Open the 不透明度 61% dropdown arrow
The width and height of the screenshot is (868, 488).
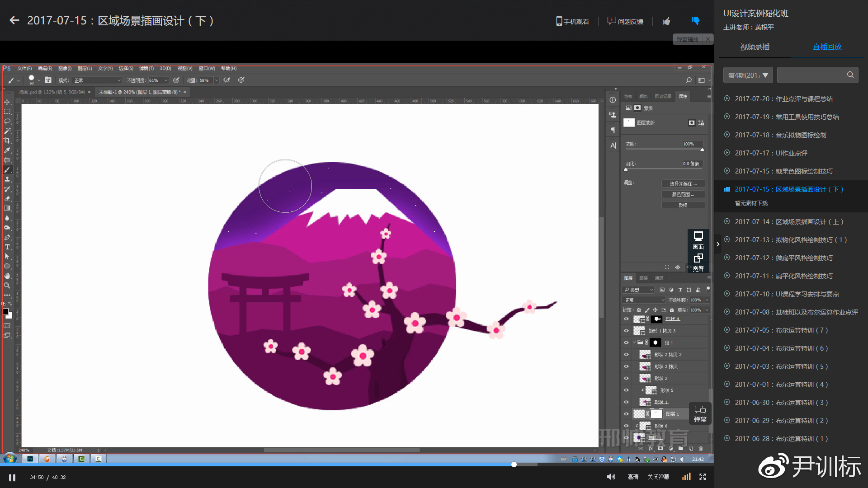[166, 80]
